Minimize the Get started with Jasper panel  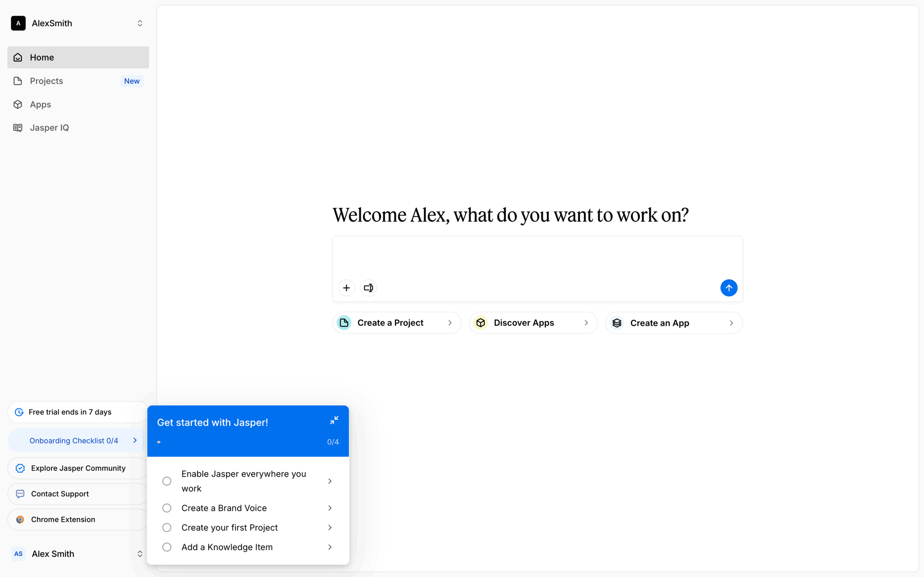(334, 420)
